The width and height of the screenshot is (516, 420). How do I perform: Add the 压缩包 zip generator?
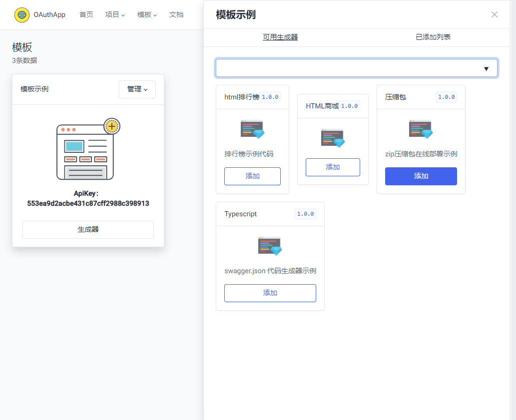coord(421,176)
